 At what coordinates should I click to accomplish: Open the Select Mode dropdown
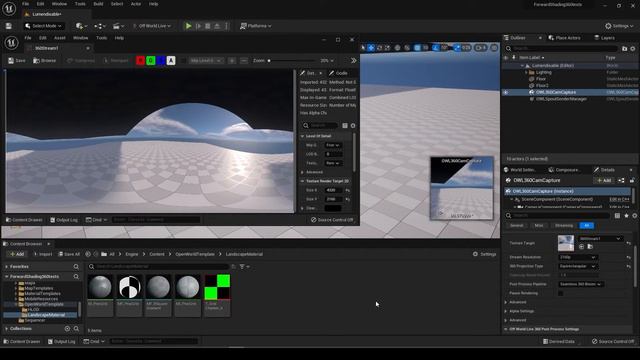[43, 26]
